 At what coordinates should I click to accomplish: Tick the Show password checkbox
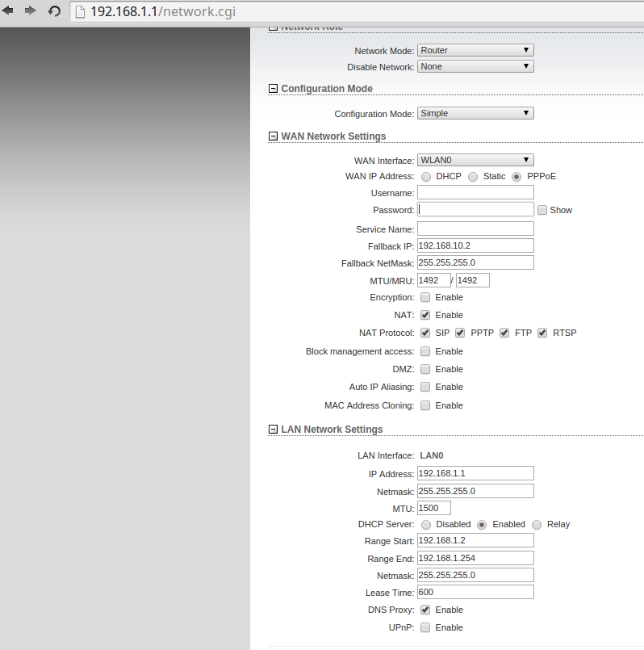(542, 210)
